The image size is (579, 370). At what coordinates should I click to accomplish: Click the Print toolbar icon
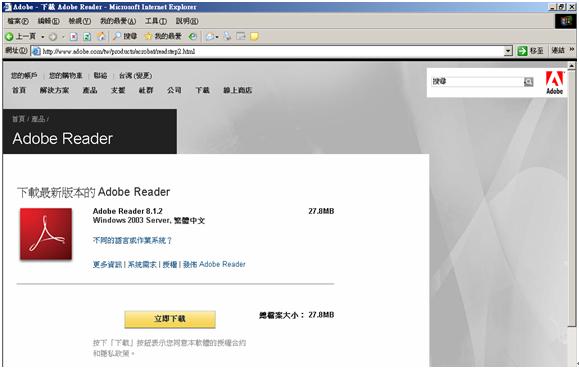(227, 36)
